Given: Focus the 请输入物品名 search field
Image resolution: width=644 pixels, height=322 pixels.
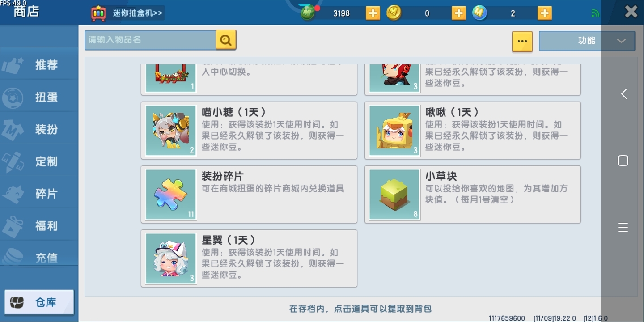Looking at the screenshot, I should [150, 40].
